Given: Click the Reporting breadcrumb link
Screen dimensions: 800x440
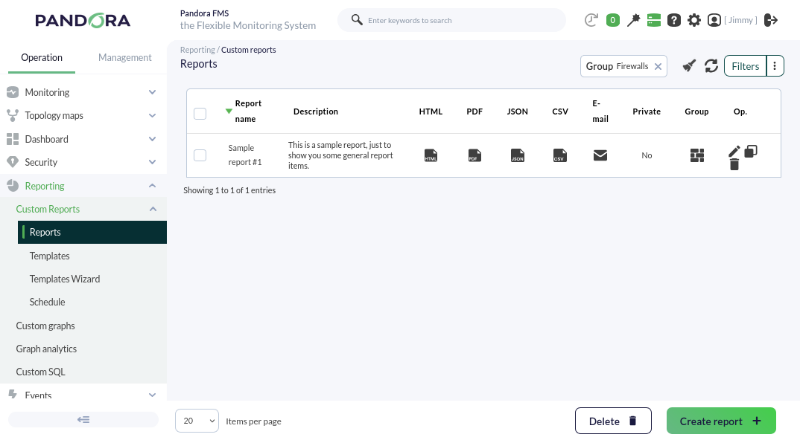Looking at the screenshot, I should point(197,50).
